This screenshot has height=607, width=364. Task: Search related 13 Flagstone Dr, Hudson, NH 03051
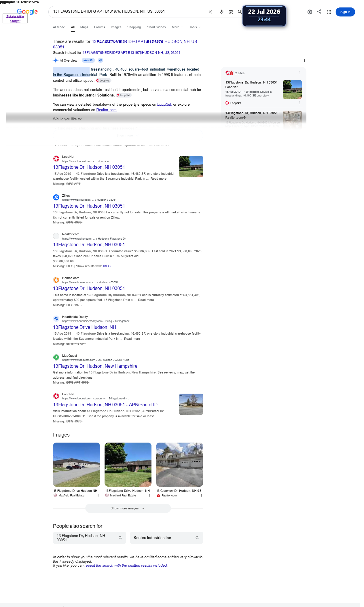90,538
